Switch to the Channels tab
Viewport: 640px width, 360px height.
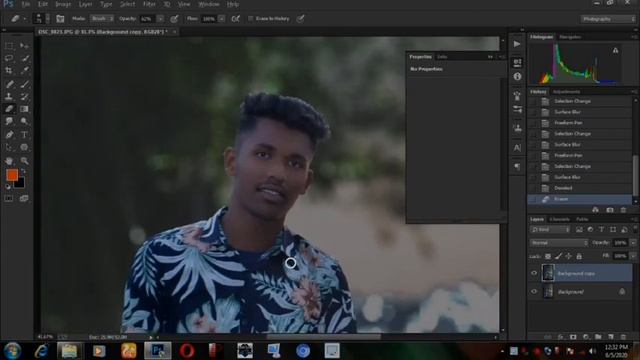coord(559,220)
